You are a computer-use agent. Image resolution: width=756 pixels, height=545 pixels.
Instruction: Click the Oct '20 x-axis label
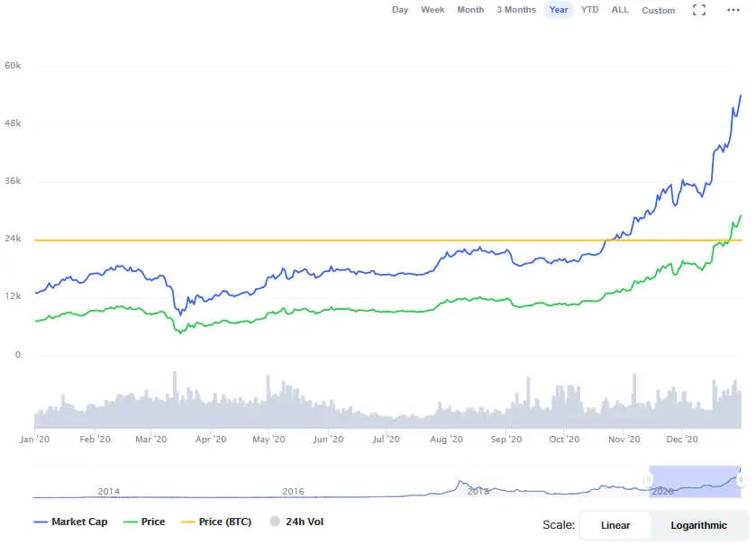click(564, 440)
